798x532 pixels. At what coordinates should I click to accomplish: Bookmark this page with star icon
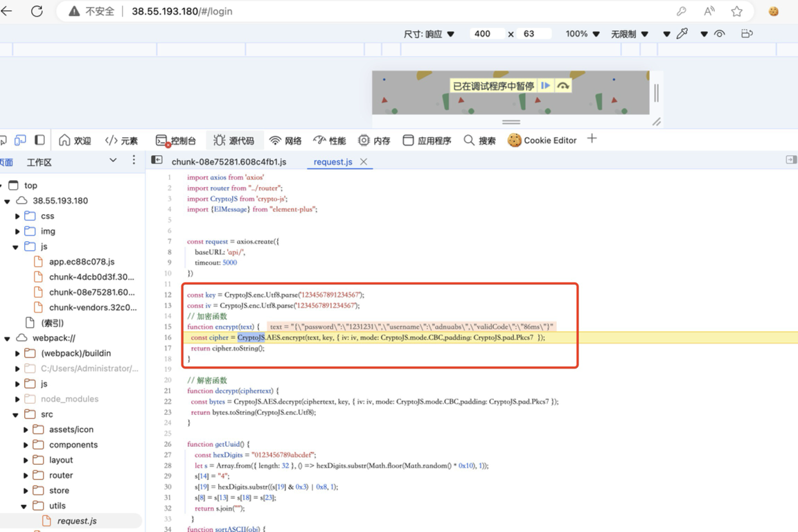click(x=736, y=11)
